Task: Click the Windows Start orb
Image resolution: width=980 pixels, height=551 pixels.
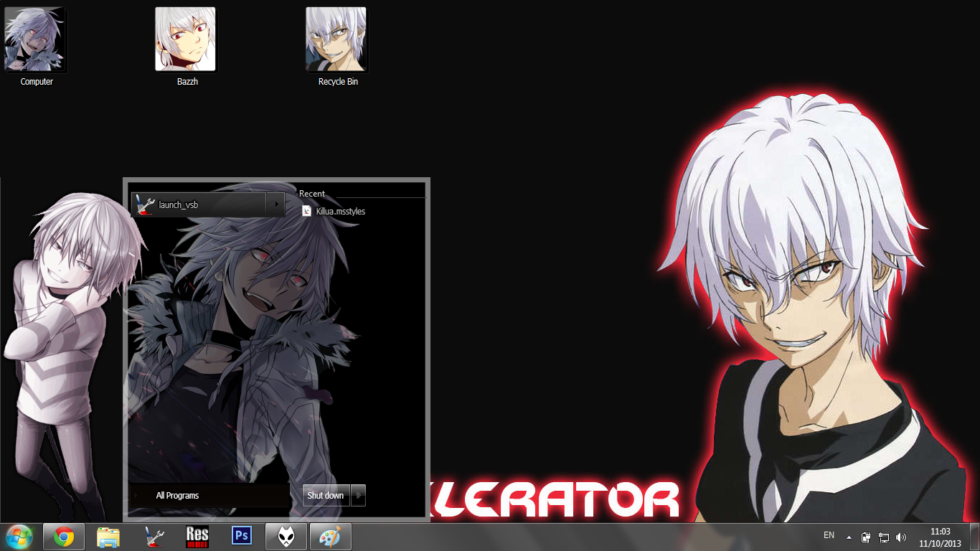Action: [19, 537]
